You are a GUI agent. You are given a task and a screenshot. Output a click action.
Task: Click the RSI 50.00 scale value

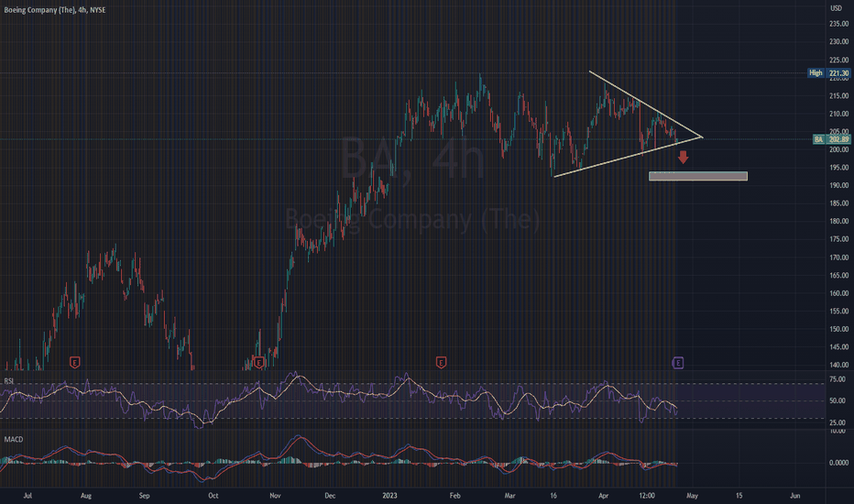pyautogui.click(x=838, y=400)
